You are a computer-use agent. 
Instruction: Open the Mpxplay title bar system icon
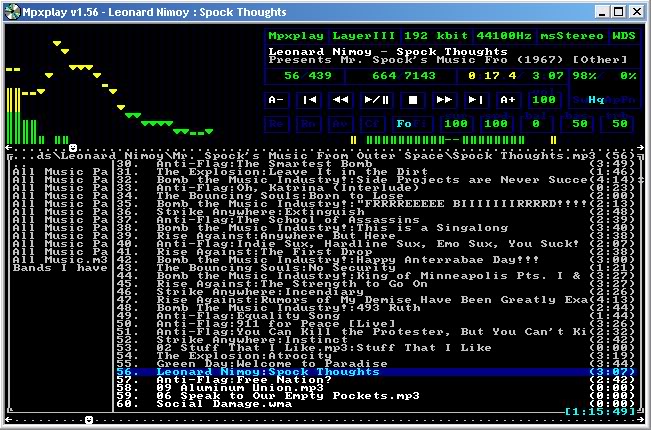point(11,11)
